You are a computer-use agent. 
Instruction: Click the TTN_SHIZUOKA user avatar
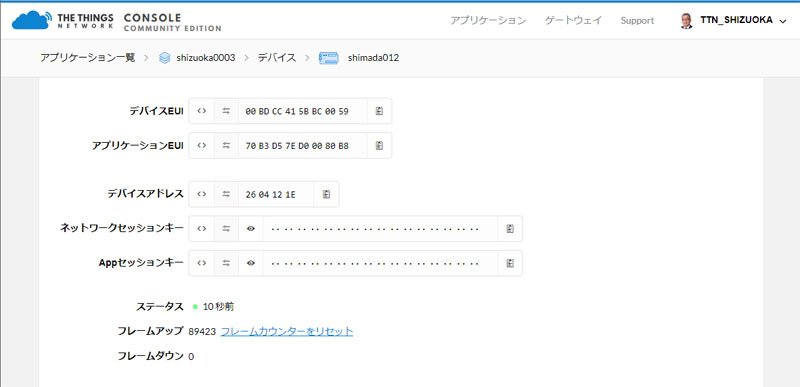tap(687, 21)
